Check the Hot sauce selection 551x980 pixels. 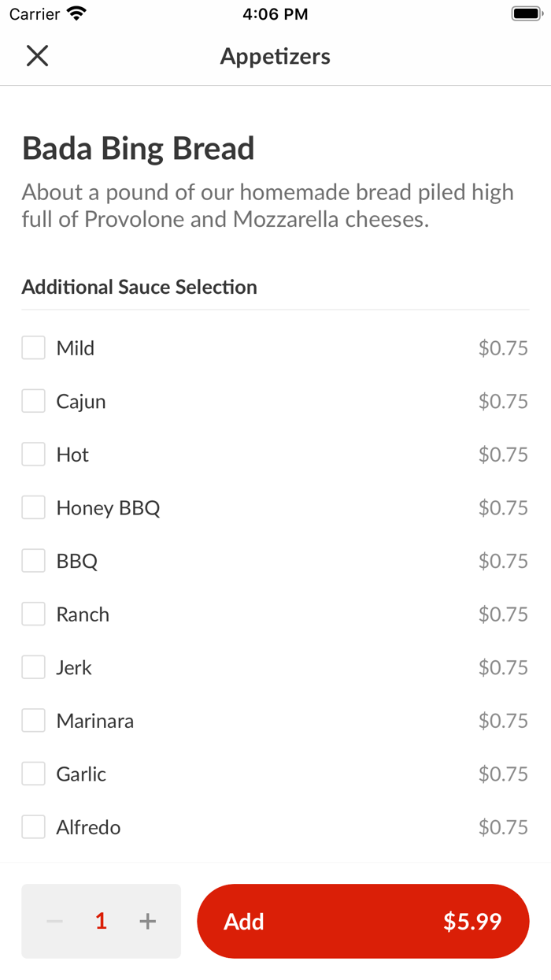click(x=33, y=454)
